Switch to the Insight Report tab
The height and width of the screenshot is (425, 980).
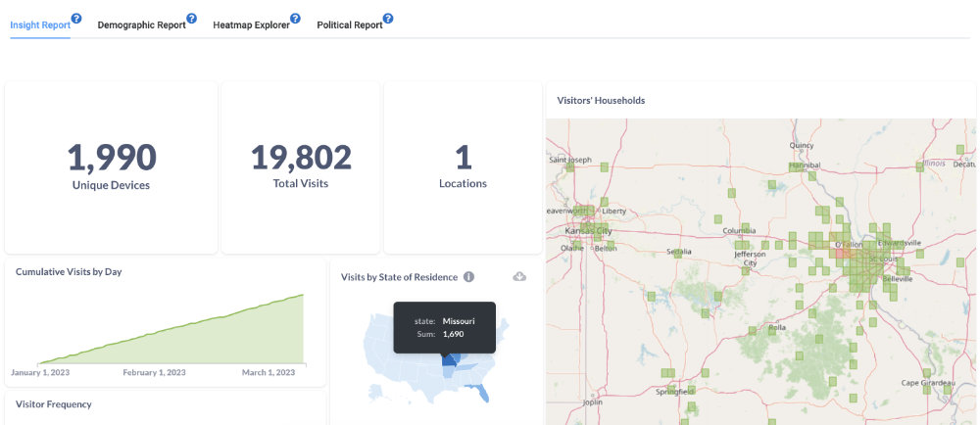[39, 25]
